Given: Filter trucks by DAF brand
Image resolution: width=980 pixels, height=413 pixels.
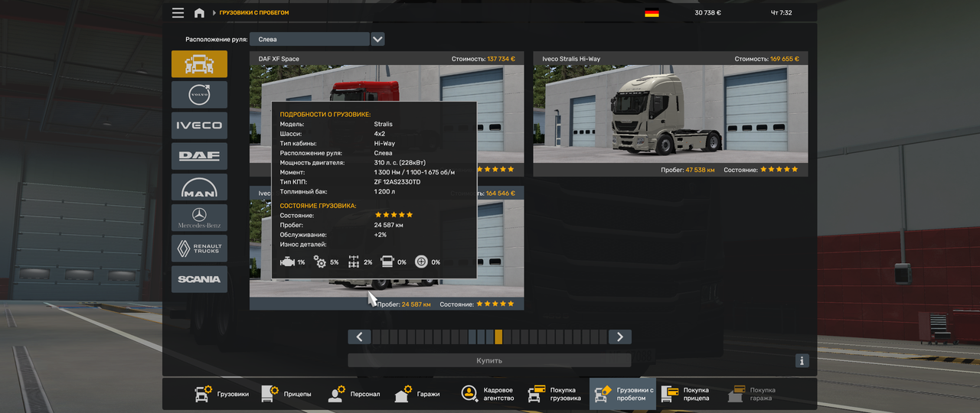Looking at the screenshot, I should [x=199, y=156].
